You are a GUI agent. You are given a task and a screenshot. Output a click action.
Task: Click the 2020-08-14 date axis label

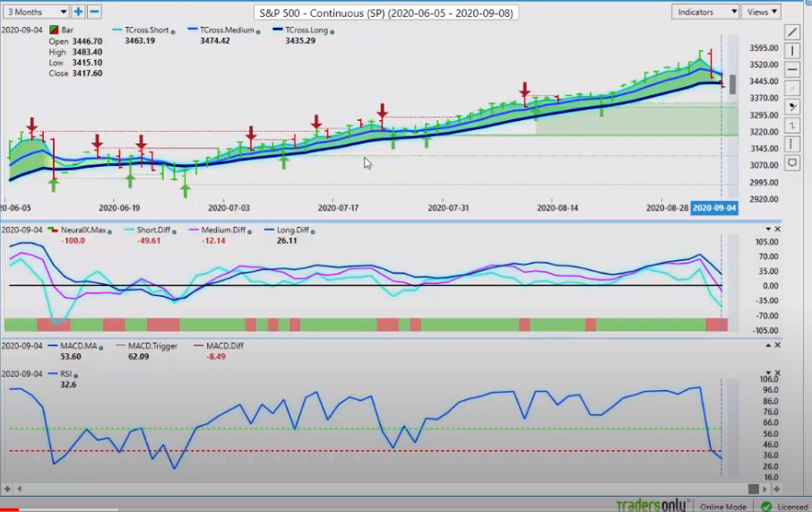pyautogui.click(x=557, y=208)
